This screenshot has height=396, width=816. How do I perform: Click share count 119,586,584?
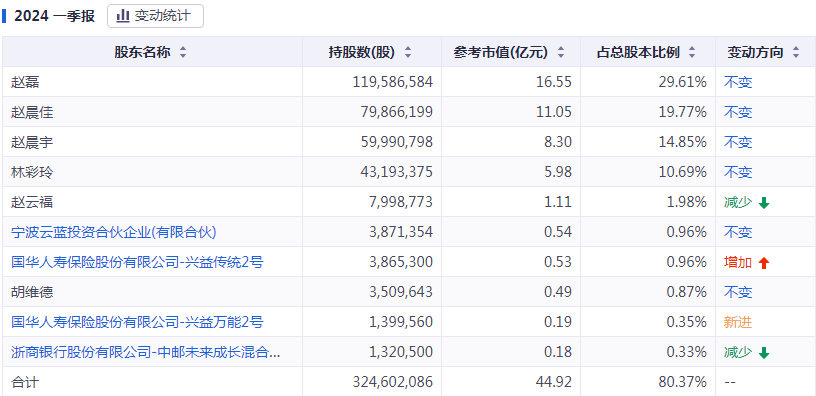tap(392, 82)
